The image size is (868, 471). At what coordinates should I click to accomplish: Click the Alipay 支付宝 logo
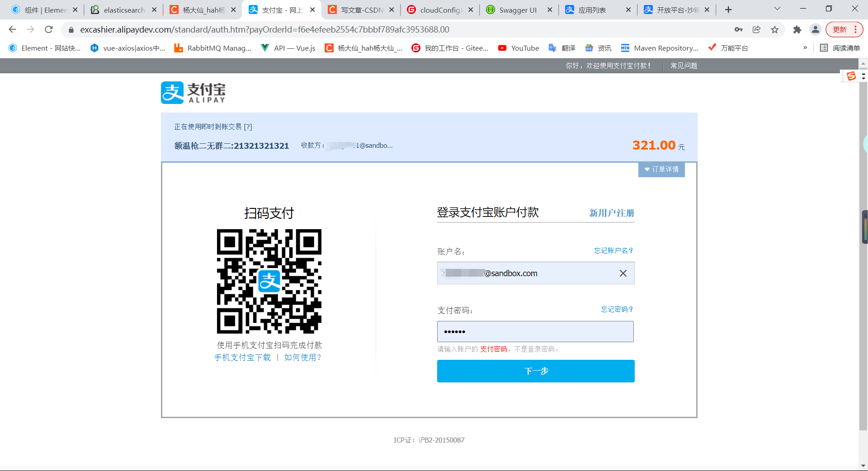[193, 93]
